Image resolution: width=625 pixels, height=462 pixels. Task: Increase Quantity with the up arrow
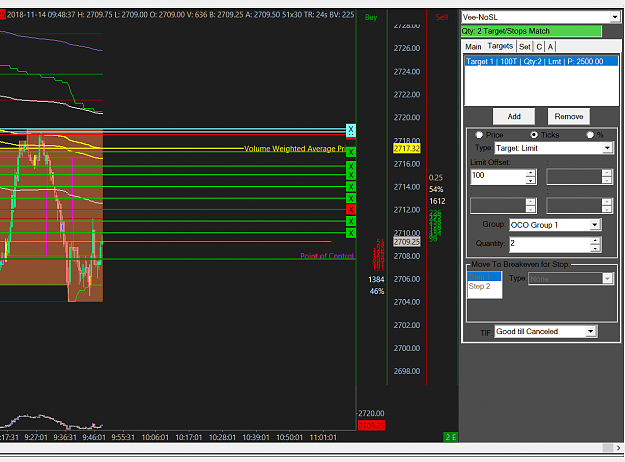pos(595,240)
